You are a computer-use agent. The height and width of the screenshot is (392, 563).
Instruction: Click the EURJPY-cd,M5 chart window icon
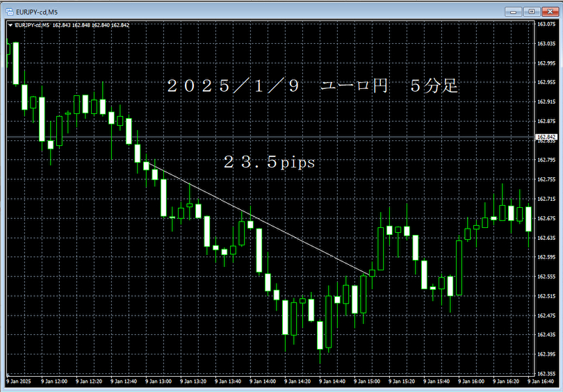point(10,12)
